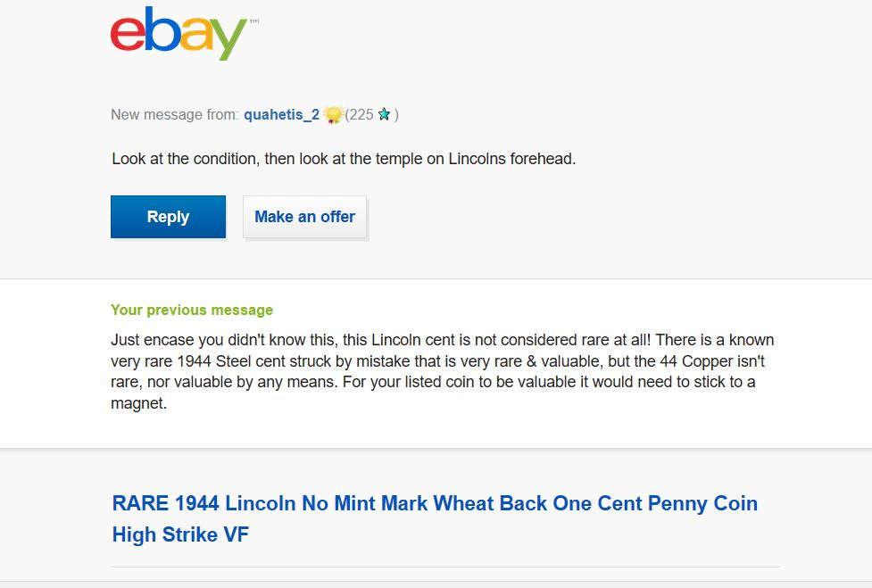Click the divider line below listing title

point(444,567)
